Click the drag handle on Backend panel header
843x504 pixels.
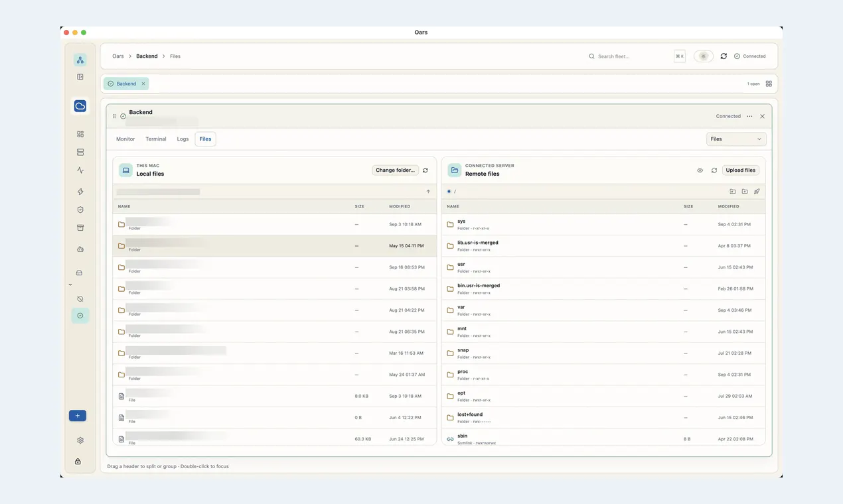coord(114,116)
